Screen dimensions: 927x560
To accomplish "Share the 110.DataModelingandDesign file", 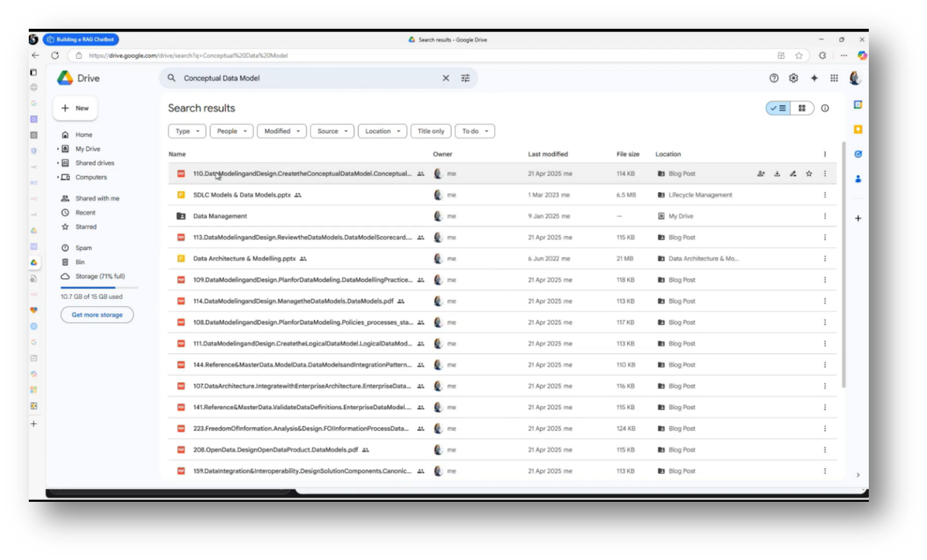I will pyautogui.click(x=761, y=174).
